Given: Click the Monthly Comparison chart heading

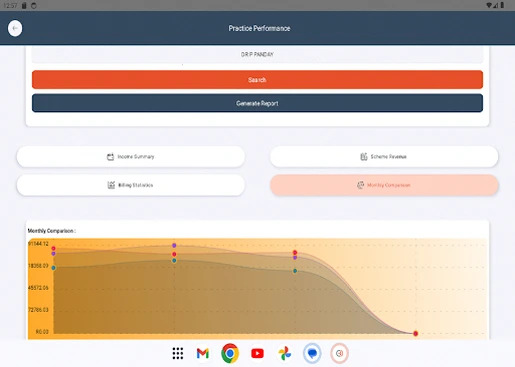Looking at the screenshot, I should (52, 231).
